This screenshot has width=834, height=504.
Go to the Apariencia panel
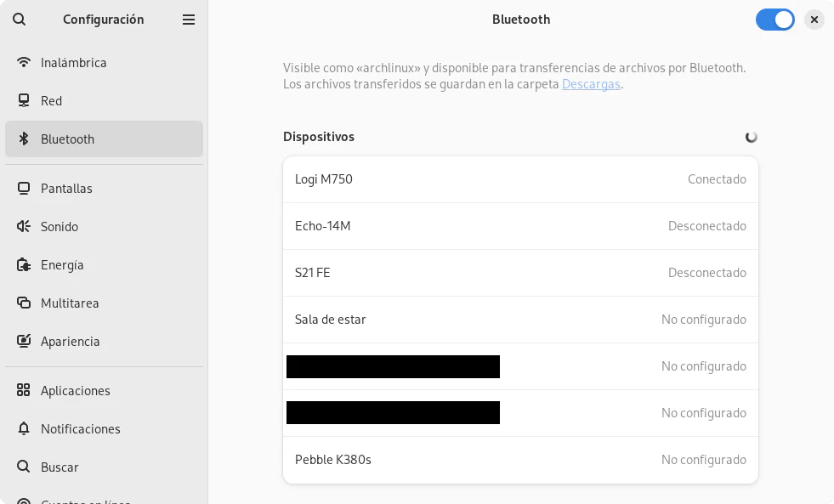(70, 342)
